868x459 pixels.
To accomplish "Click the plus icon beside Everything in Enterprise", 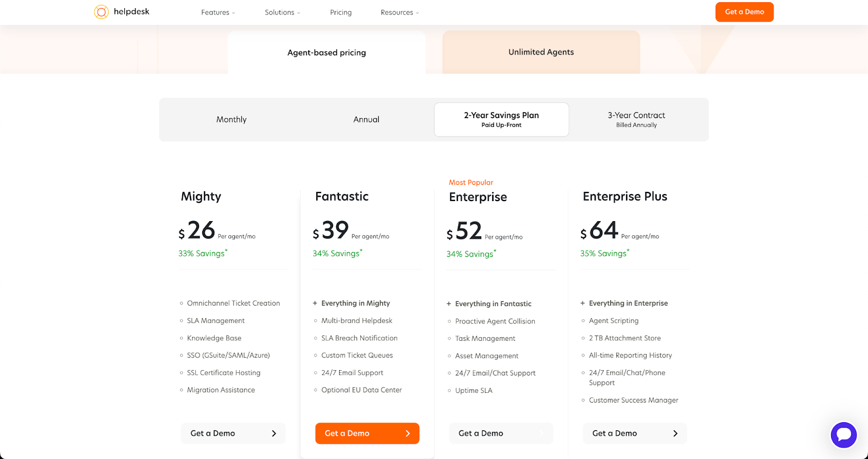I will coord(583,303).
